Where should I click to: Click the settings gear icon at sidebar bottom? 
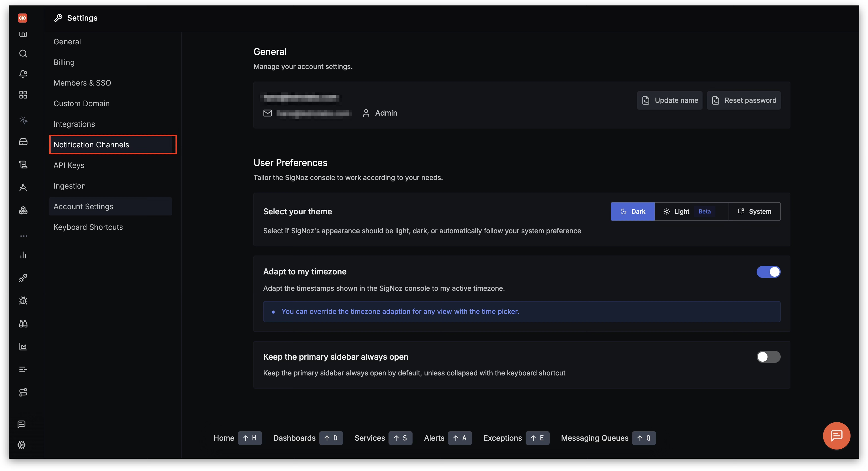coord(21,445)
